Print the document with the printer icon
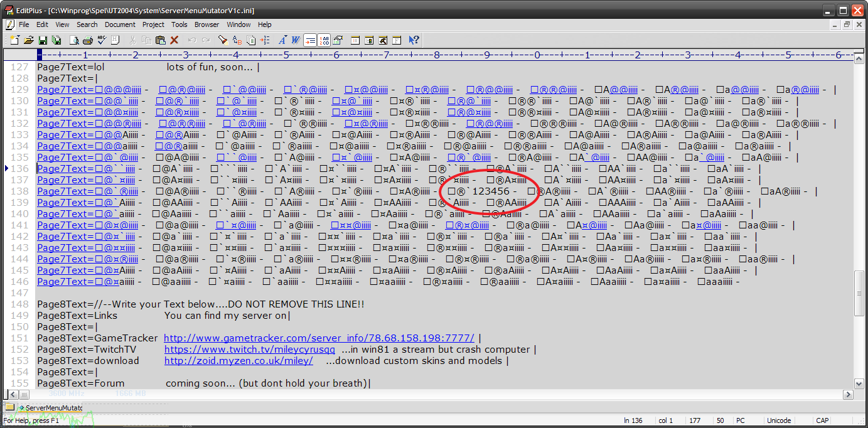868x428 pixels. (x=88, y=40)
